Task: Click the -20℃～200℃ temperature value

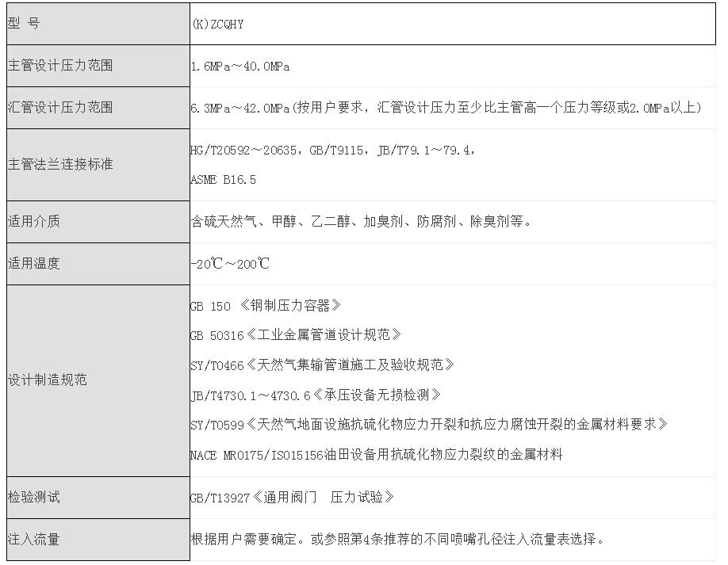Action: coord(230,264)
